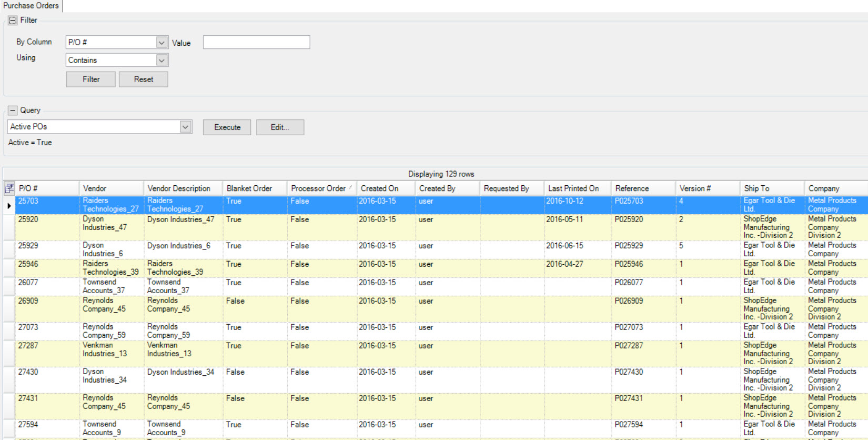Open the Active POs query dropdown
Image resolution: width=868 pixels, height=440 pixels.
[185, 127]
